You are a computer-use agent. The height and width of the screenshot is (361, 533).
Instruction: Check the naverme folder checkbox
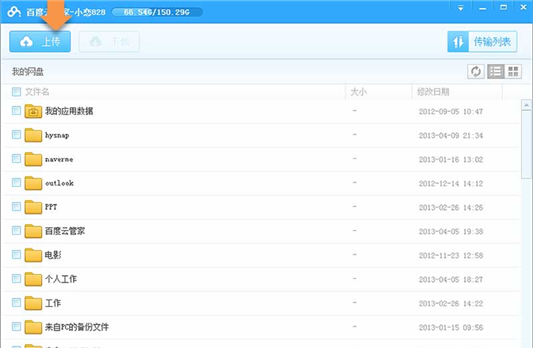pos(16,158)
